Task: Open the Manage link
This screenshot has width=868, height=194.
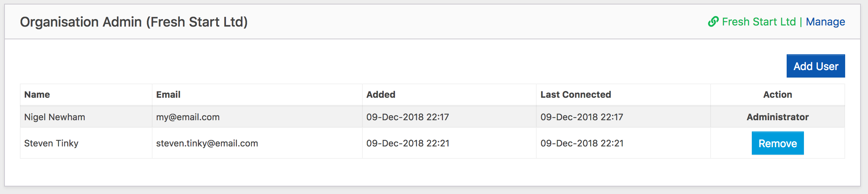Action: click(x=825, y=22)
